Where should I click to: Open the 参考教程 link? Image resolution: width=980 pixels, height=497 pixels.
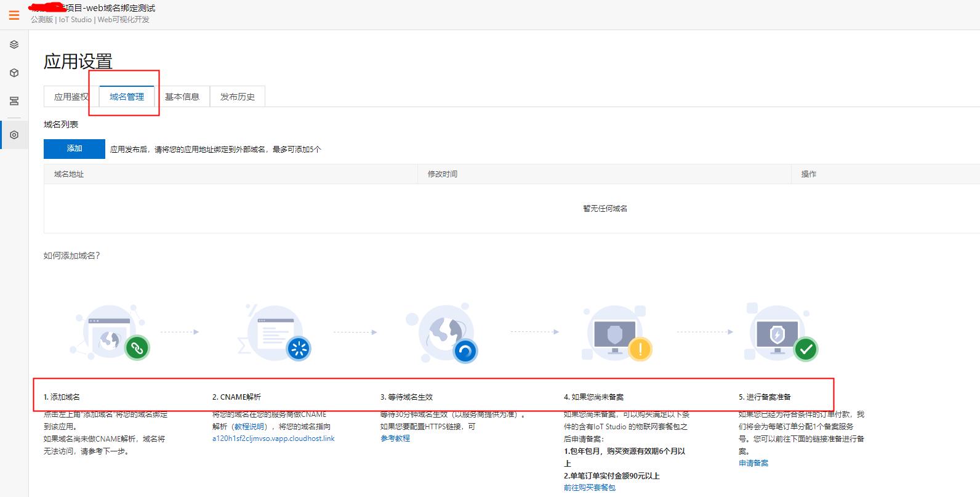395,438
